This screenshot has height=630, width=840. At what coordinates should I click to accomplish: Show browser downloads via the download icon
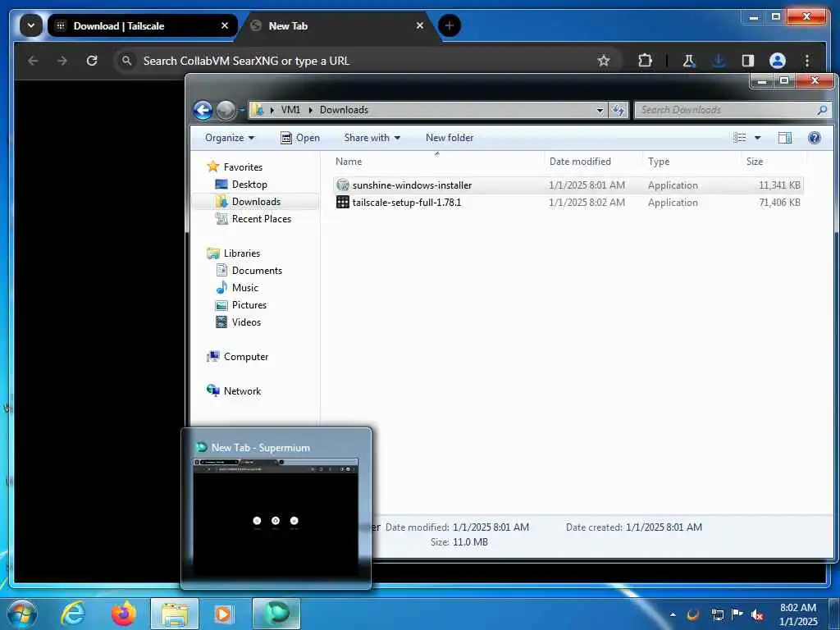[x=719, y=61]
